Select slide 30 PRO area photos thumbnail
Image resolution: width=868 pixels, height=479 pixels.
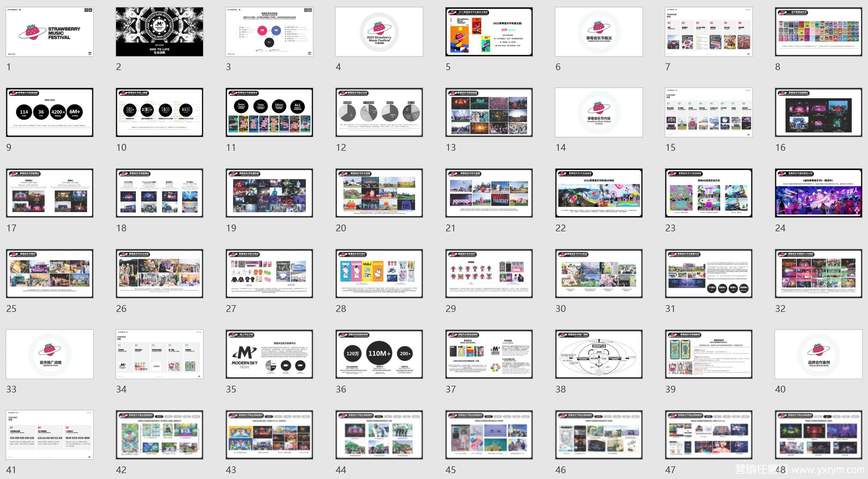[x=599, y=274]
